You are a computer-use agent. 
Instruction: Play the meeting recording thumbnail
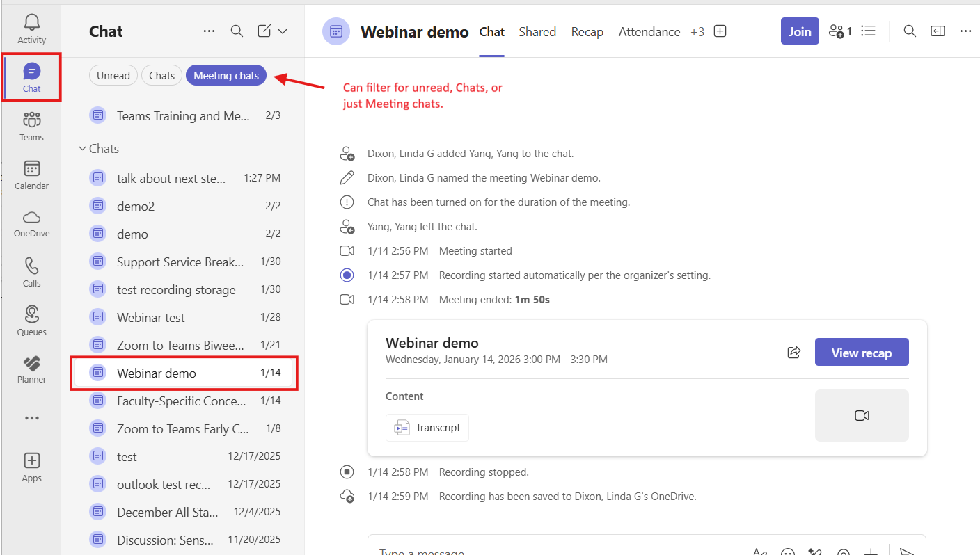coord(861,415)
